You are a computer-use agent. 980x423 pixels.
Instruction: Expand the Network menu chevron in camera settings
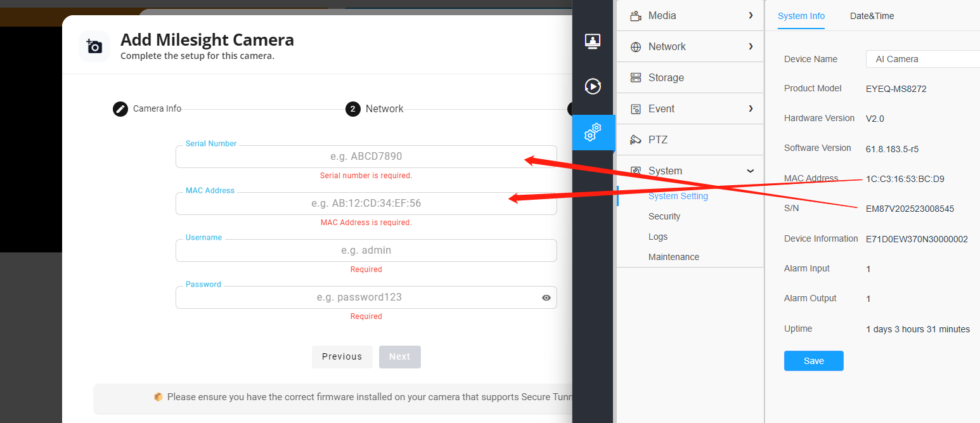click(x=751, y=46)
